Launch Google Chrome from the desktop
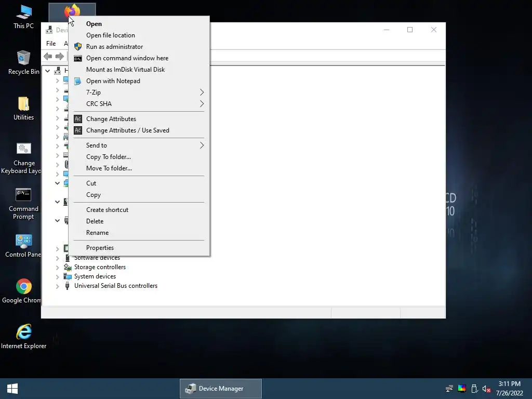Image resolution: width=532 pixels, height=399 pixels. coord(23,291)
